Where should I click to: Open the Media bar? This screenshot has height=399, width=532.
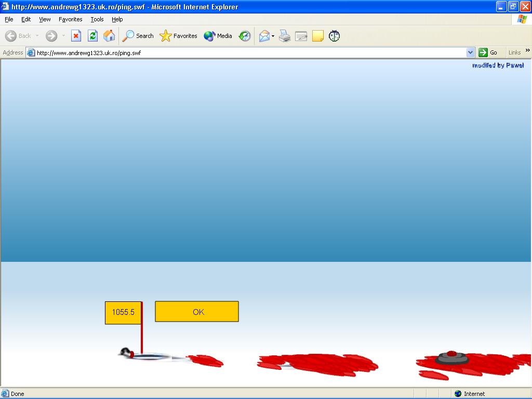(218, 36)
